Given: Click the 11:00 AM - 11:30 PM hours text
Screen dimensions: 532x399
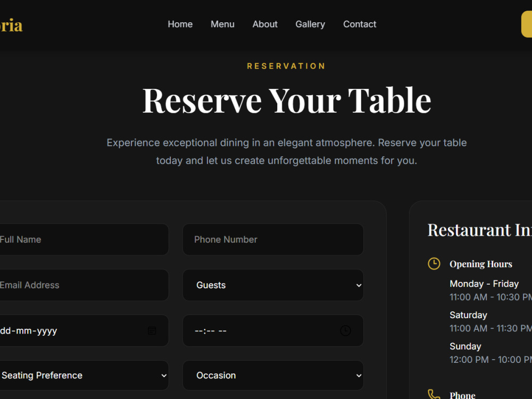Looking at the screenshot, I should (491, 328).
